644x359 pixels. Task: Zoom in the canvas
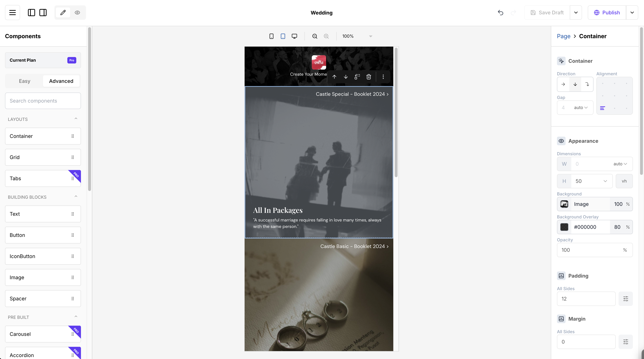[326, 36]
